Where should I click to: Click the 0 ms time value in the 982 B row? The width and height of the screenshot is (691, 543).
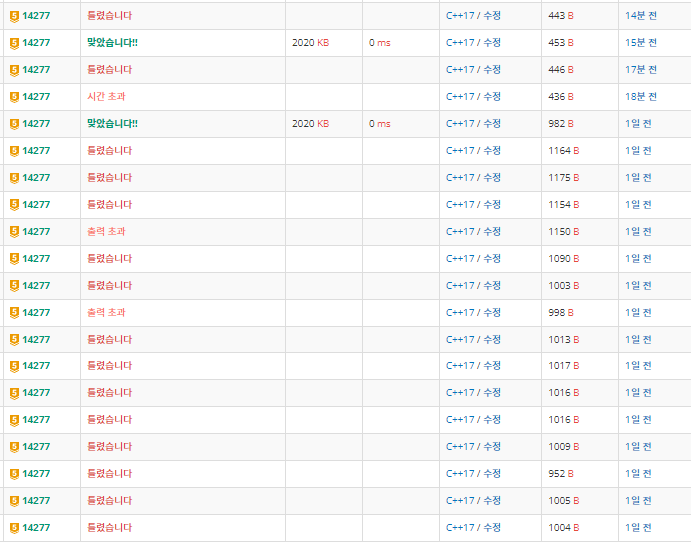click(380, 124)
